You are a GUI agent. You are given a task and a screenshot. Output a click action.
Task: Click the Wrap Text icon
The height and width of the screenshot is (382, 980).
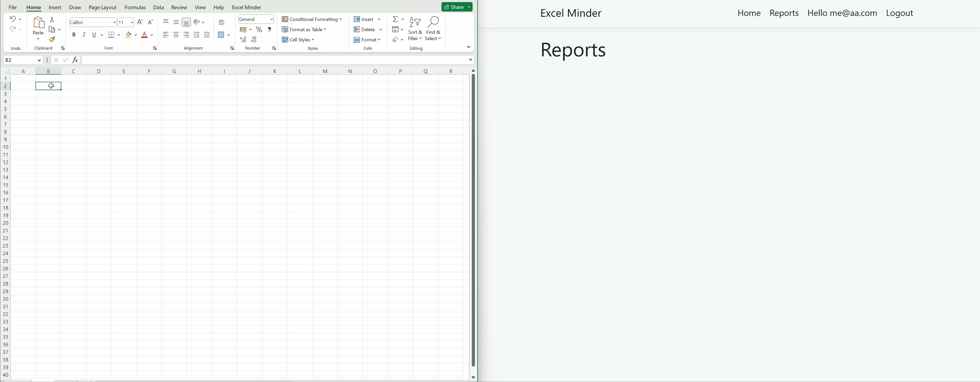click(221, 23)
